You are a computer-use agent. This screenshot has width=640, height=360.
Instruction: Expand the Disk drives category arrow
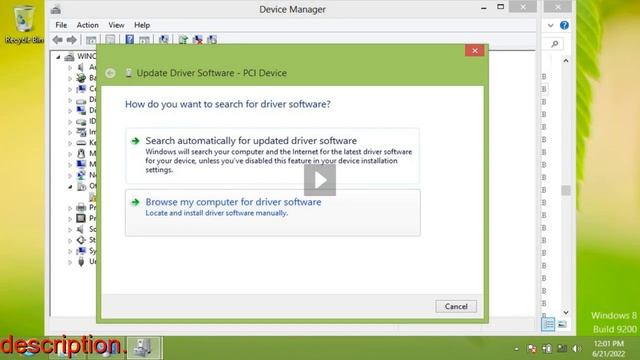pyautogui.click(x=70, y=100)
